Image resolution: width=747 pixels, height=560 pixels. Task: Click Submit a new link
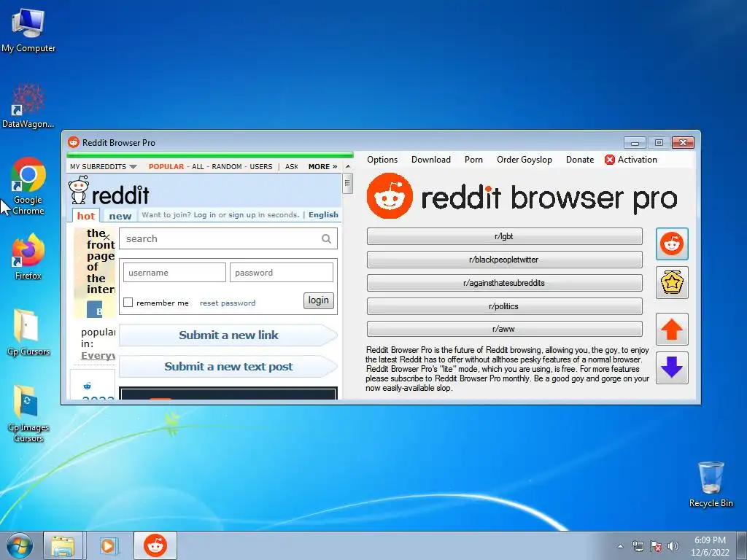tap(228, 335)
